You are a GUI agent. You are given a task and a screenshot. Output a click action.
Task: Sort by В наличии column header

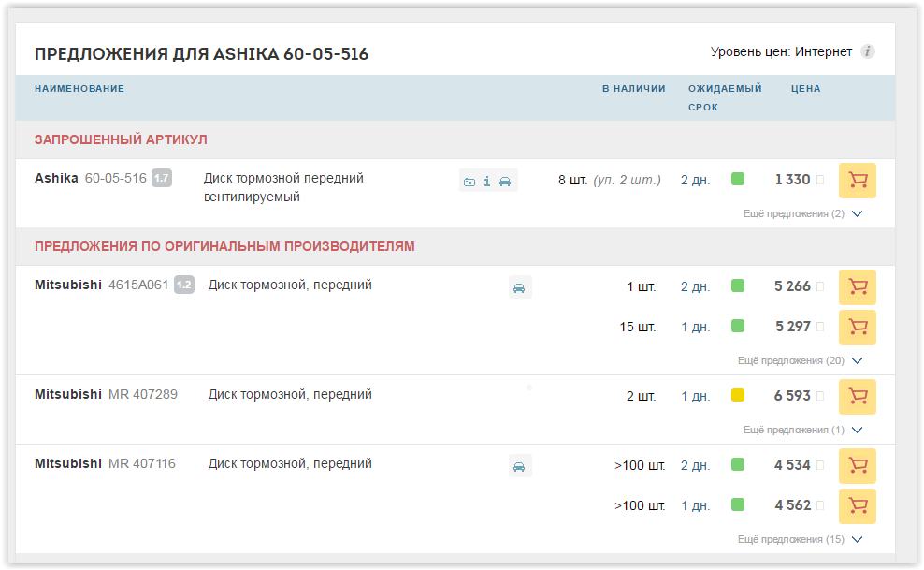633,88
